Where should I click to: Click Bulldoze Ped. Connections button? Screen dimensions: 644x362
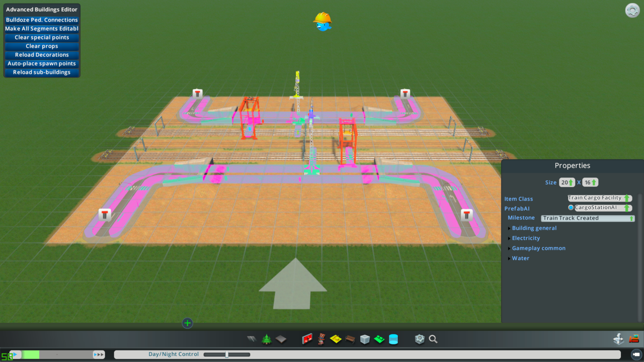click(x=42, y=20)
